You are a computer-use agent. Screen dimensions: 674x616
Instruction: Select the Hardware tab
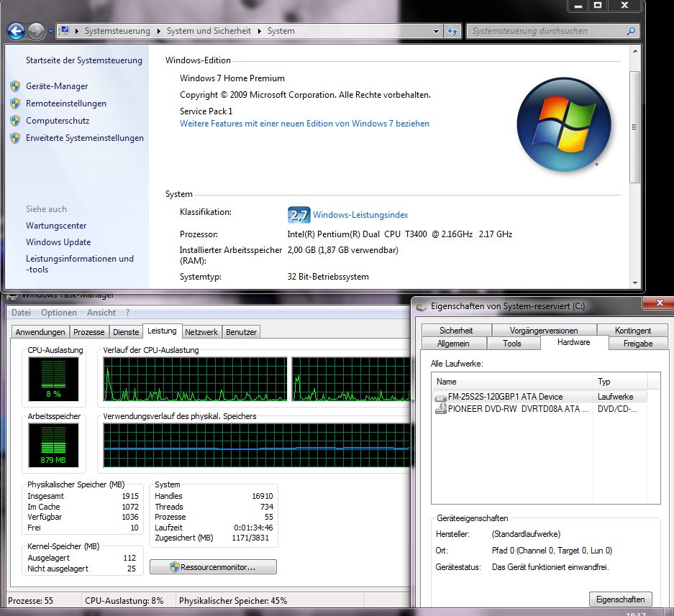[x=574, y=342]
